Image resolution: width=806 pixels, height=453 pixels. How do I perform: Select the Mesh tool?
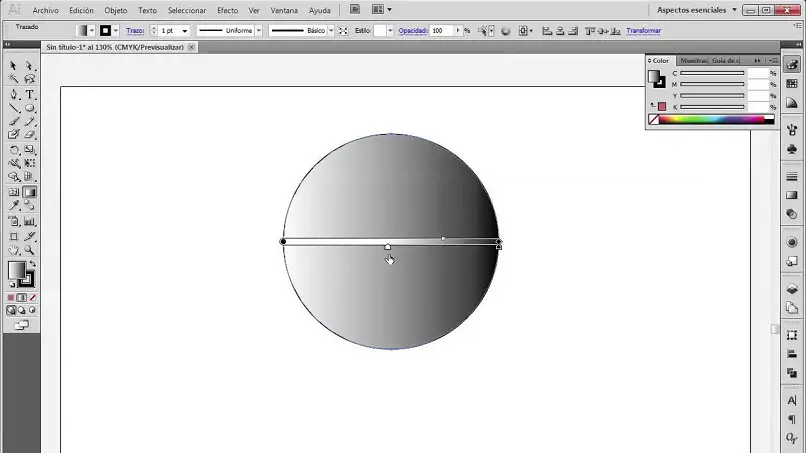(13, 192)
